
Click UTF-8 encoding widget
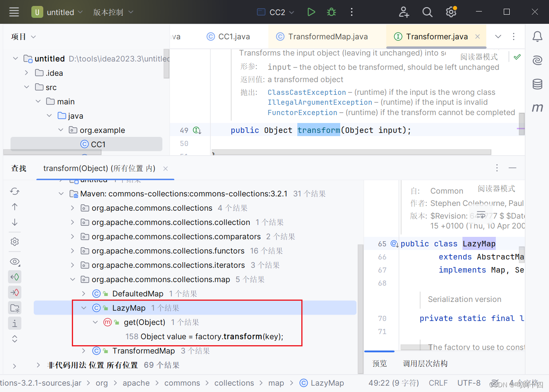pos(469,383)
